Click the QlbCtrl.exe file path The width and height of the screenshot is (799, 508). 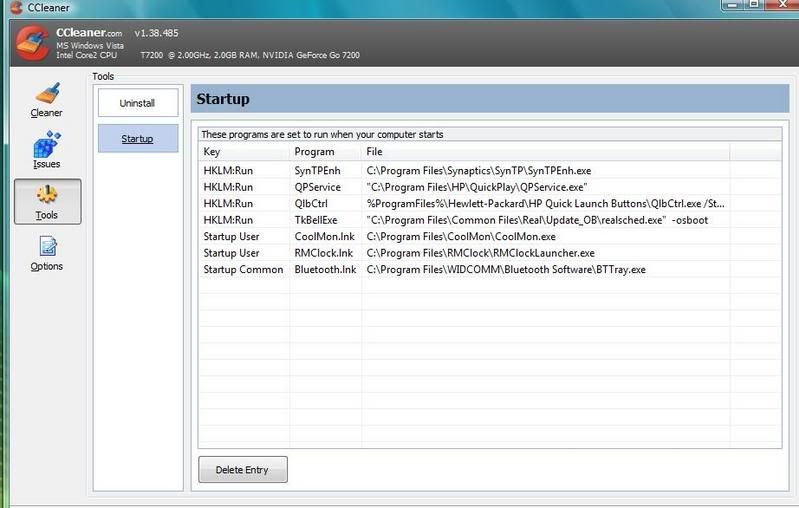pos(545,203)
